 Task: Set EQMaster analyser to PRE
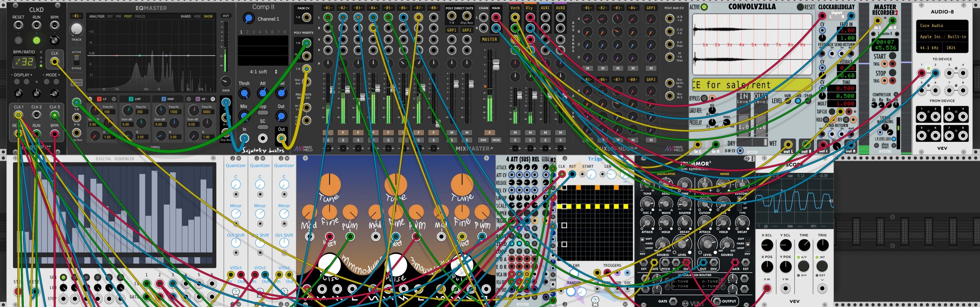pos(119,16)
